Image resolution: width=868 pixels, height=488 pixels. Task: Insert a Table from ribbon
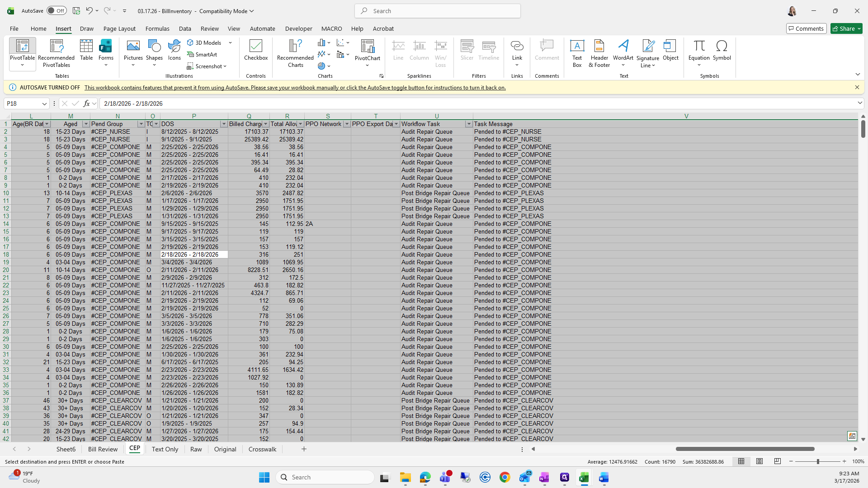(x=86, y=50)
